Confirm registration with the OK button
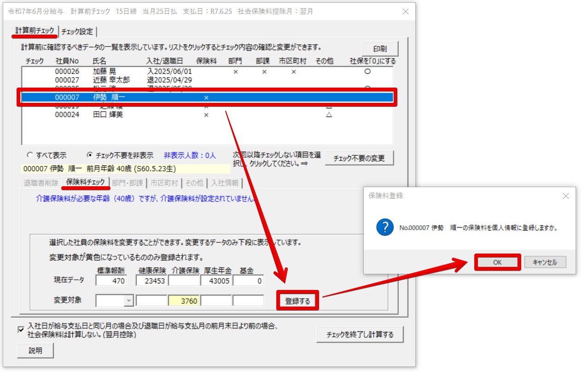This screenshot has height=372, width=588. click(x=497, y=262)
